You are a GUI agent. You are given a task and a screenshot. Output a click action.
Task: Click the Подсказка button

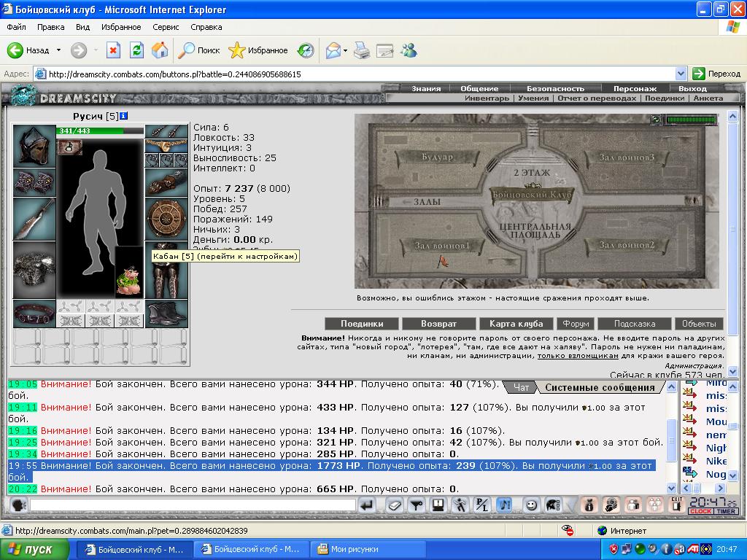tap(635, 324)
